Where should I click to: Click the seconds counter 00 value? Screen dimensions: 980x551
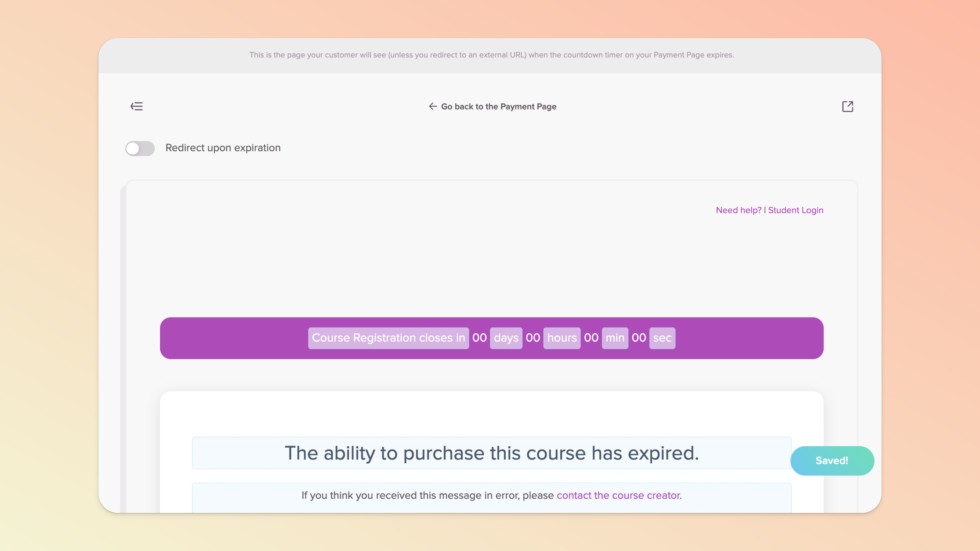[638, 337]
